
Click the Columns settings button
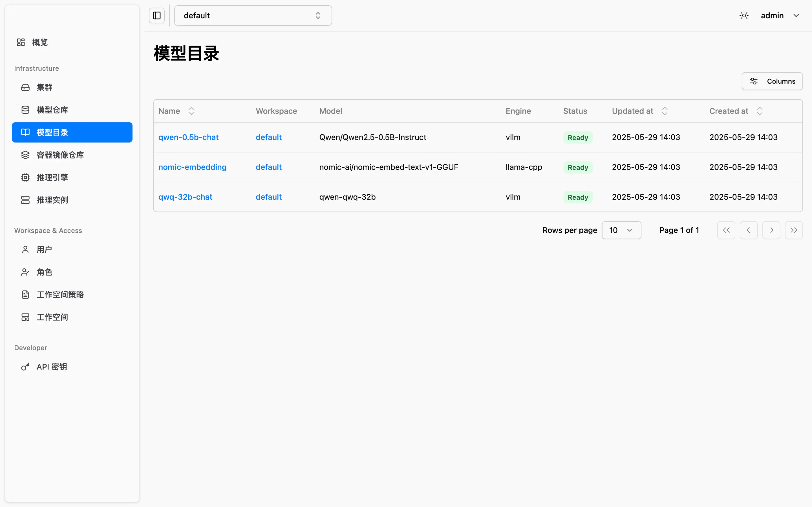coord(772,81)
